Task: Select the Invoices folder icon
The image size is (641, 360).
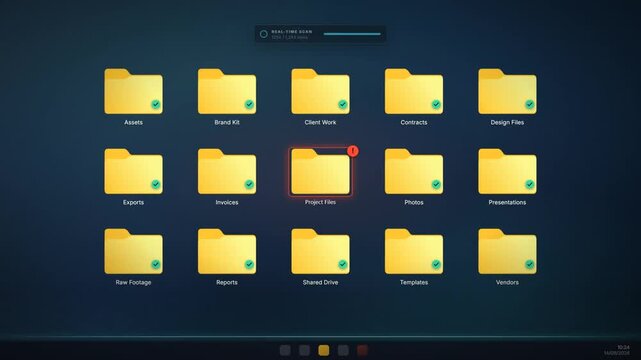Action: click(x=227, y=171)
